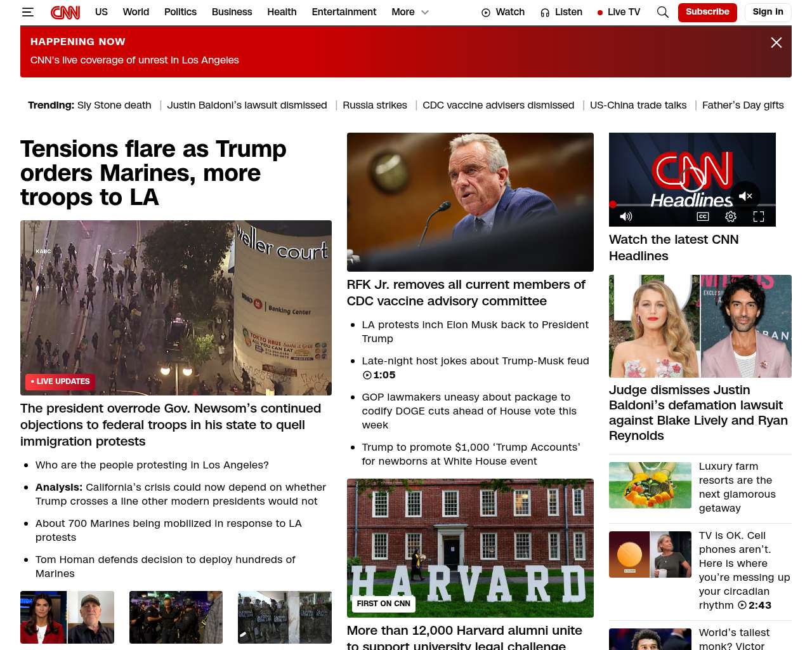
Task: Go to the Politics section
Action: pos(180,12)
